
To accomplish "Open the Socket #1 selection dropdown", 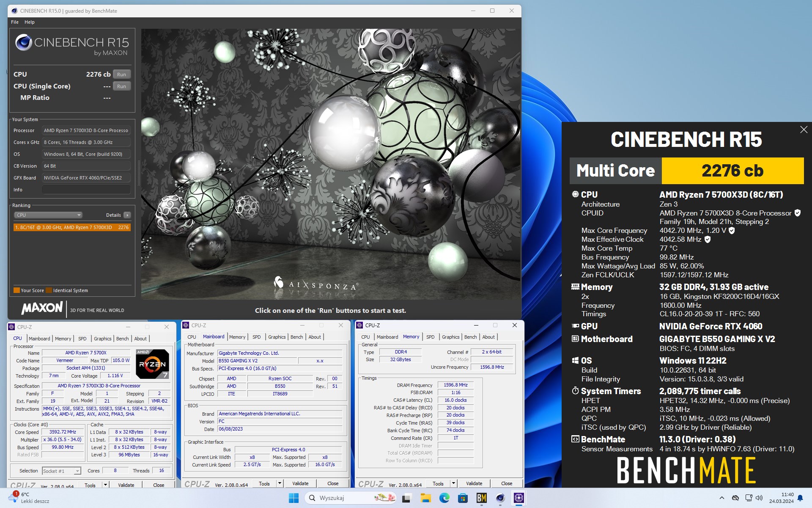I will pos(61,471).
